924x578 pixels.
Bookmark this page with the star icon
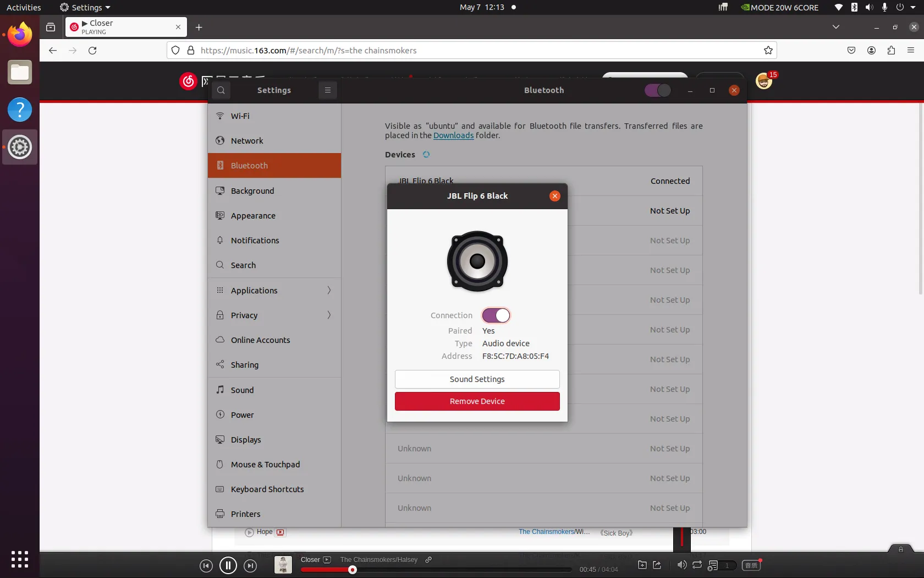(x=768, y=51)
